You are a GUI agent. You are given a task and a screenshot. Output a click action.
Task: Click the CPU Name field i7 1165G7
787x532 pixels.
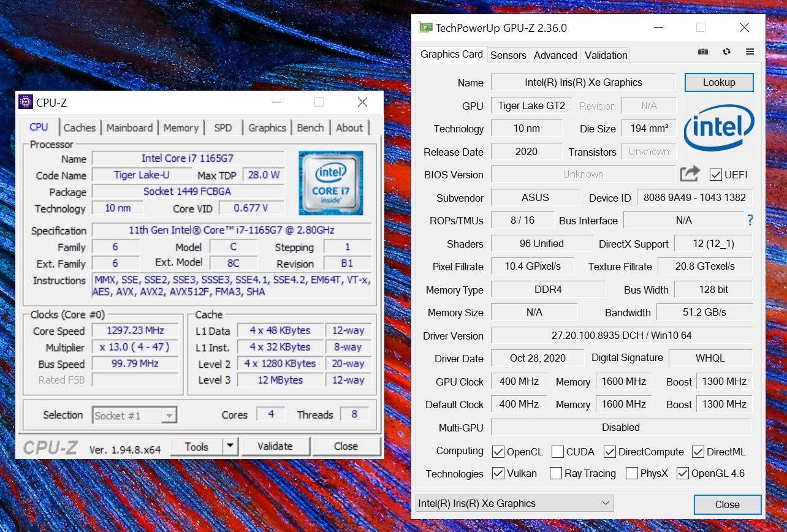pos(188,158)
